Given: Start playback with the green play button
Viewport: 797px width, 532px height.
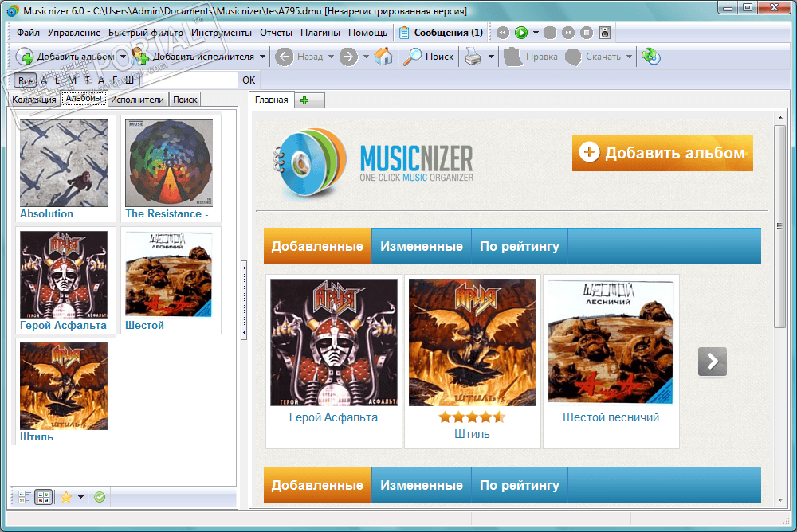Looking at the screenshot, I should [x=521, y=33].
